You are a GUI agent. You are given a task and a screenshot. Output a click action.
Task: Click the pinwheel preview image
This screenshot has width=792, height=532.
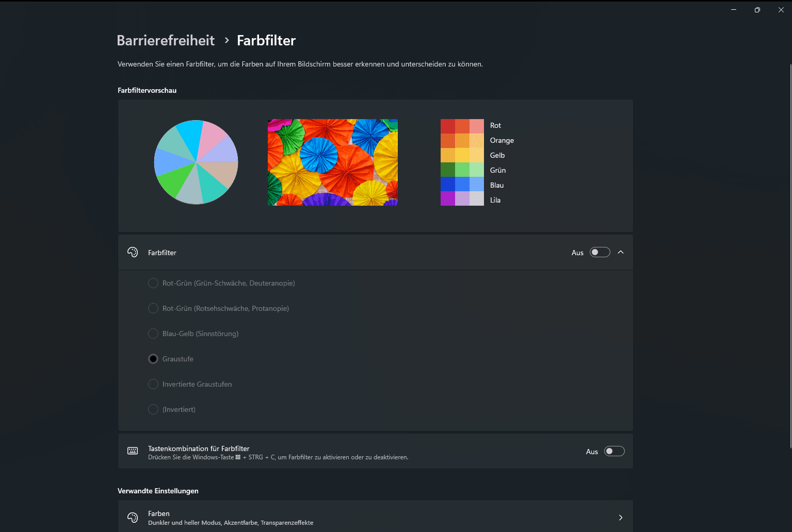pyautogui.click(x=332, y=162)
